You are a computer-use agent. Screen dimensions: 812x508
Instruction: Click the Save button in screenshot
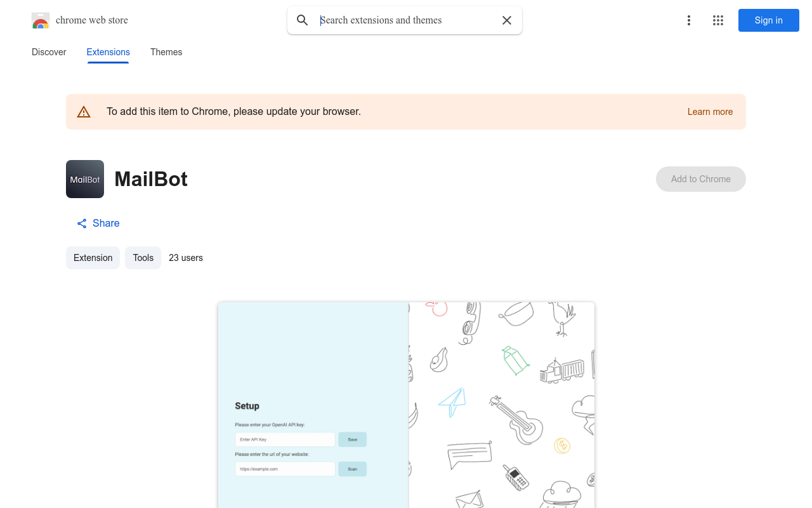coord(353,439)
